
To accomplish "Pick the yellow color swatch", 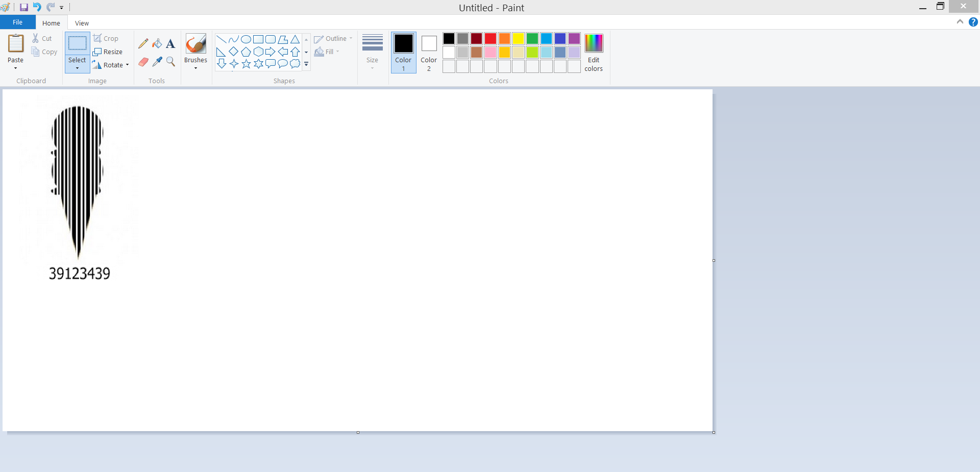I will 518,39.
